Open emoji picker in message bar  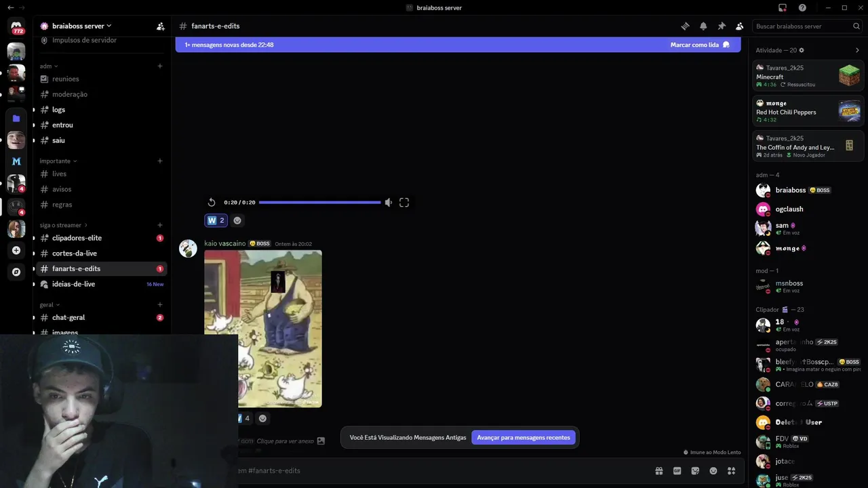[713, 471]
